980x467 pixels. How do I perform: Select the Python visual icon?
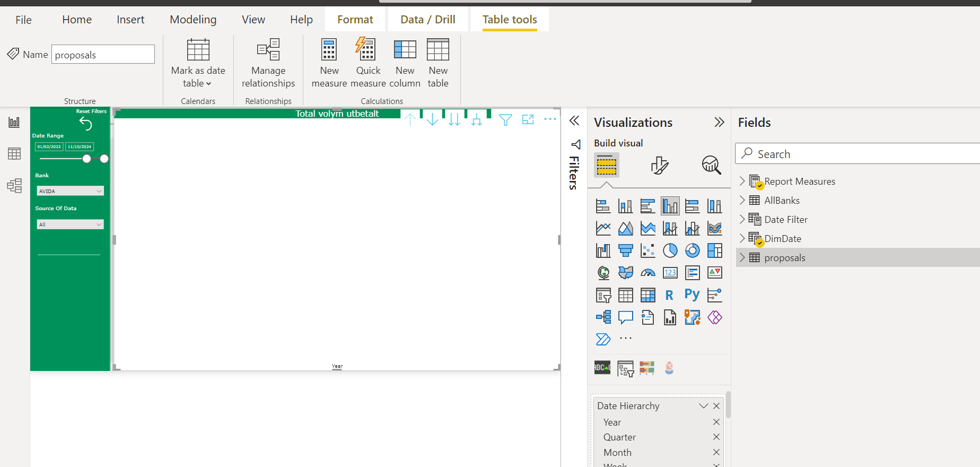point(692,295)
